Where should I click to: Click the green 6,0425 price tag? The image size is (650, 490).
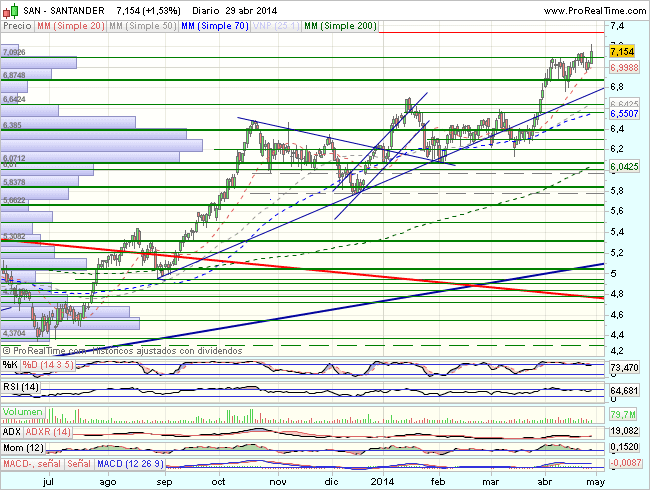coord(624,167)
